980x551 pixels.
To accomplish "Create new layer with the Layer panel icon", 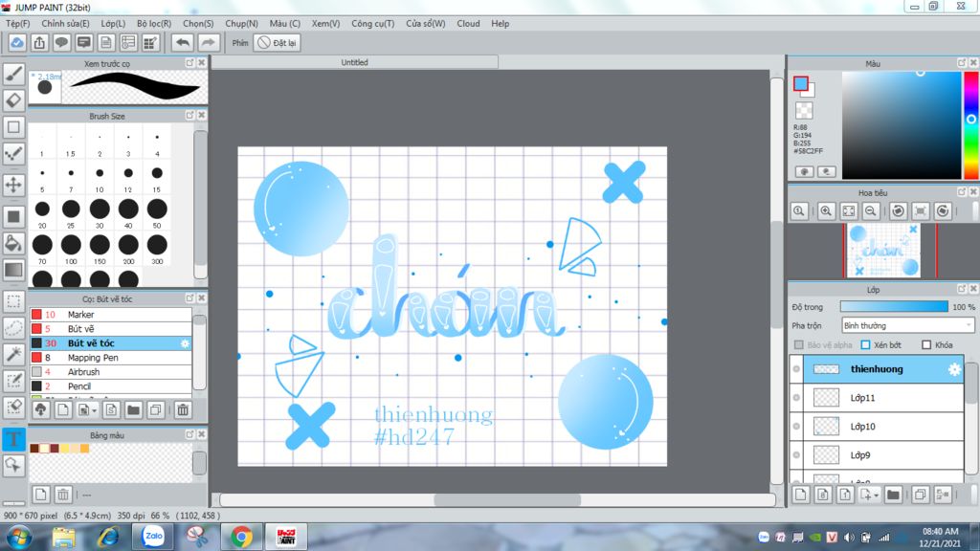I will 801,495.
